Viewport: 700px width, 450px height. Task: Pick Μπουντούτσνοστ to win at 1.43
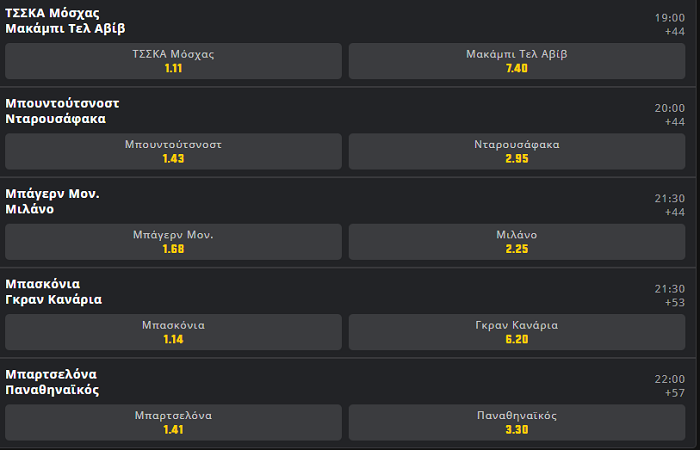[173, 151]
